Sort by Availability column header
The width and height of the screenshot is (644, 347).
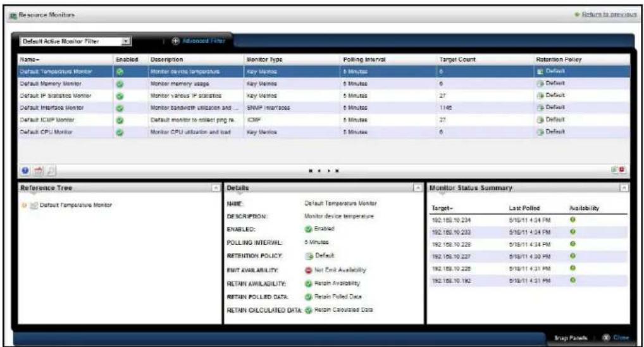tap(584, 208)
